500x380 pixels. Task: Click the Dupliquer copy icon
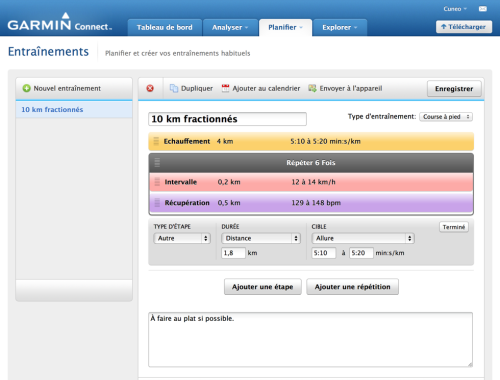(174, 88)
